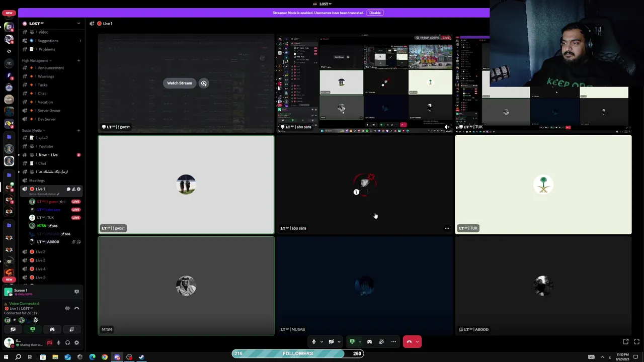This screenshot has width=644, height=362.
Task: Open the Windows Start menu
Action: pyautogui.click(x=6, y=357)
